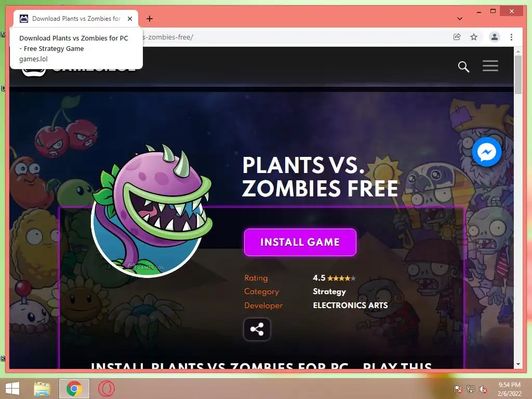Close the Download Plants vs Zombies tab
532x399 pixels.
tap(129, 19)
